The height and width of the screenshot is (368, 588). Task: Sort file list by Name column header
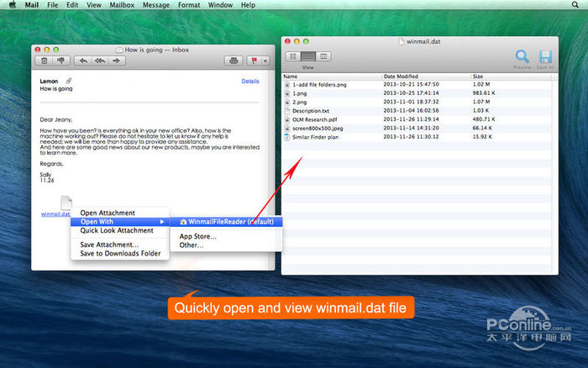pos(332,76)
